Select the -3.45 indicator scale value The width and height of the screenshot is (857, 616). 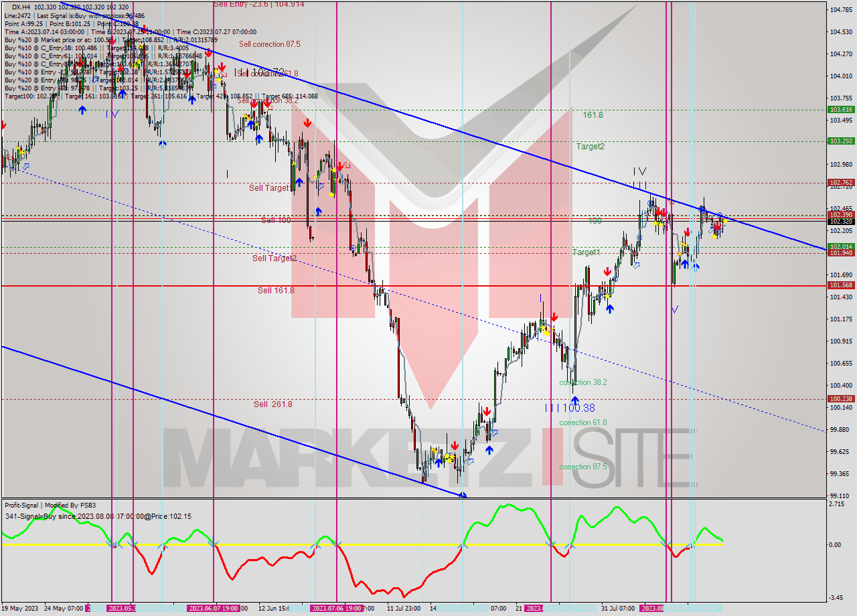[837, 597]
